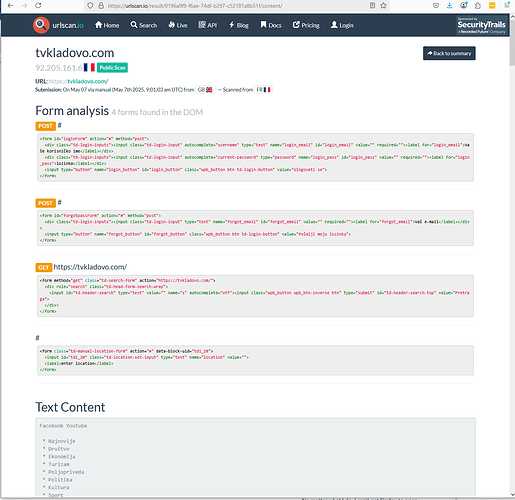515x500 pixels.
Task: Open the Search page in navbar
Action: pyautogui.click(x=144, y=25)
